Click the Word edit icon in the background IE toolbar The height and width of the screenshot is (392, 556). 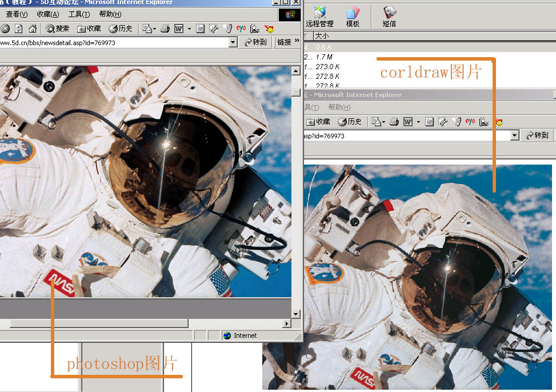(x=408, y=122)
